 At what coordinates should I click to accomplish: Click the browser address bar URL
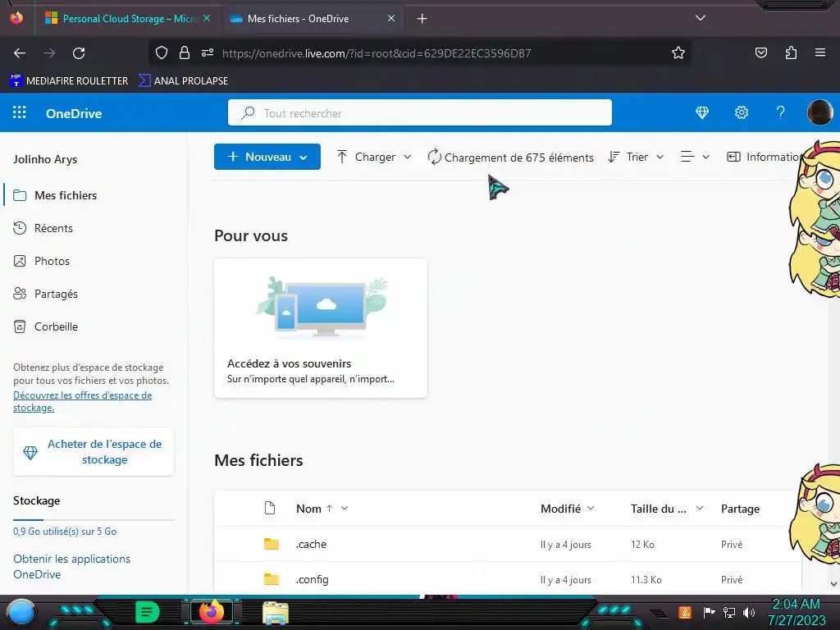pyautogui.click(x=376, y=53)
